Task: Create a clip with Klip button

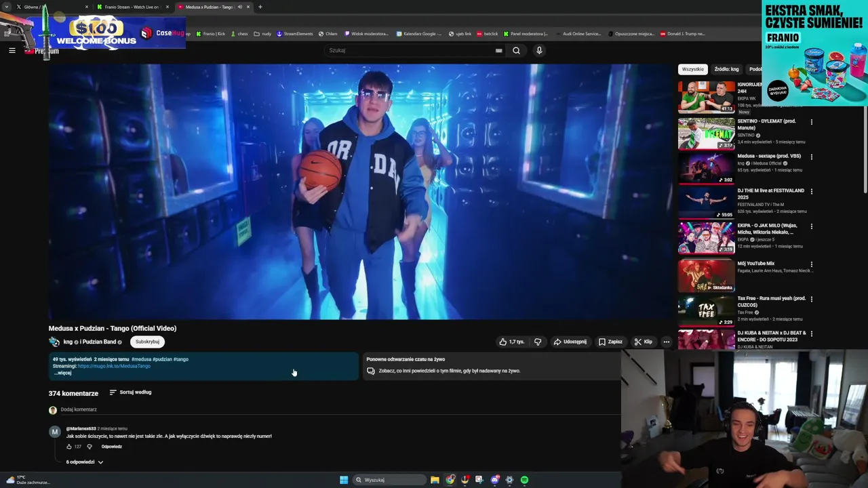Action: click(643, 342)
